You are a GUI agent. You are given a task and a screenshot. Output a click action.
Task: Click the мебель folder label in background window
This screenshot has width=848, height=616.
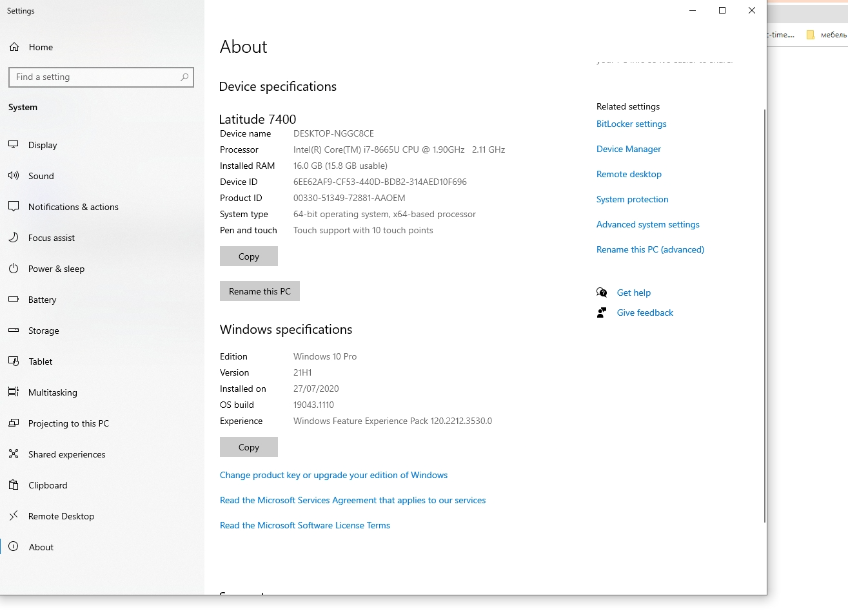(834, 35)
